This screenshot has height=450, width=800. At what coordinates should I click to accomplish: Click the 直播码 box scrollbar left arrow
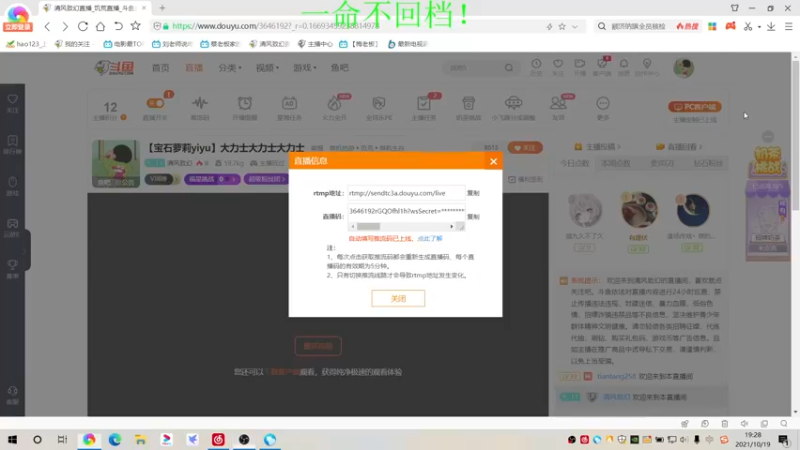(x=353, y=227)
